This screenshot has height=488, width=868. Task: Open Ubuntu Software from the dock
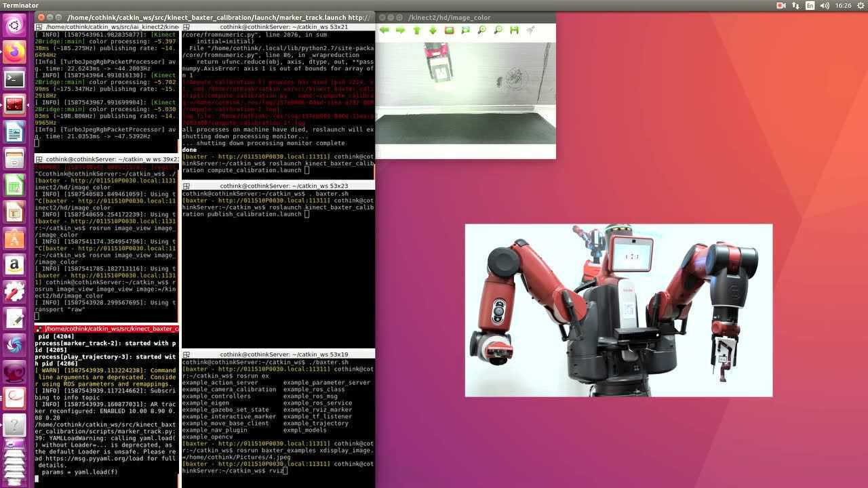click(14, 239)
